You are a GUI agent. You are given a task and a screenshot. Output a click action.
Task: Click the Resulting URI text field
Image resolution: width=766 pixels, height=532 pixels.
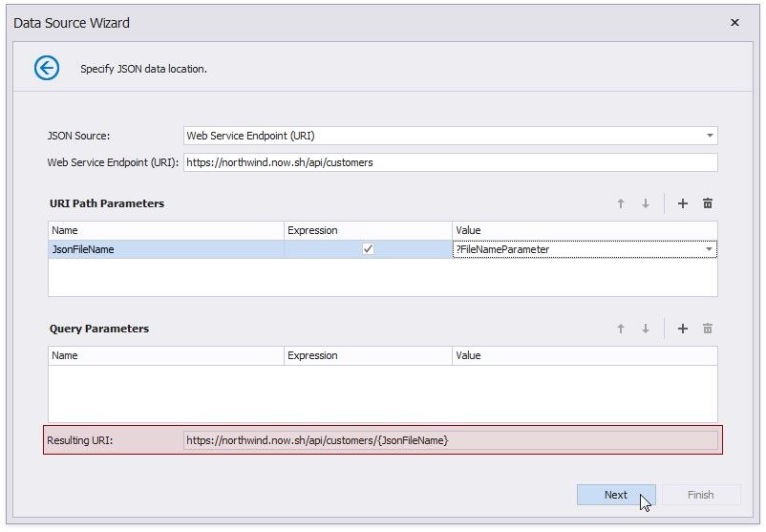point(449,440)
